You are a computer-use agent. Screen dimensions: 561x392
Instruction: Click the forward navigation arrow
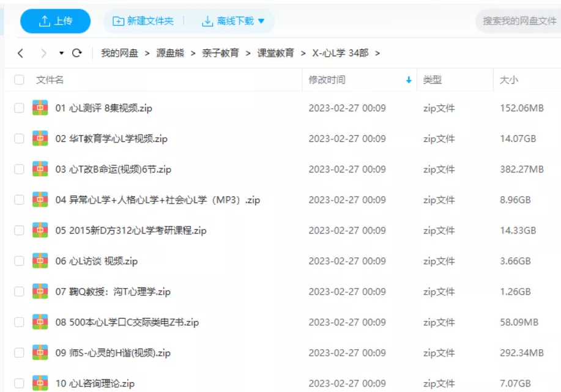point(43,53)
